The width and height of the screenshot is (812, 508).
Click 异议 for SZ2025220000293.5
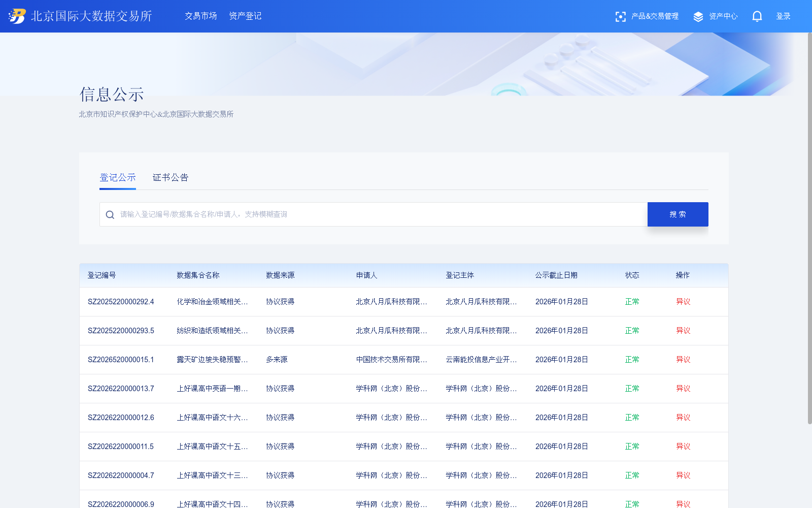point(683,331)
